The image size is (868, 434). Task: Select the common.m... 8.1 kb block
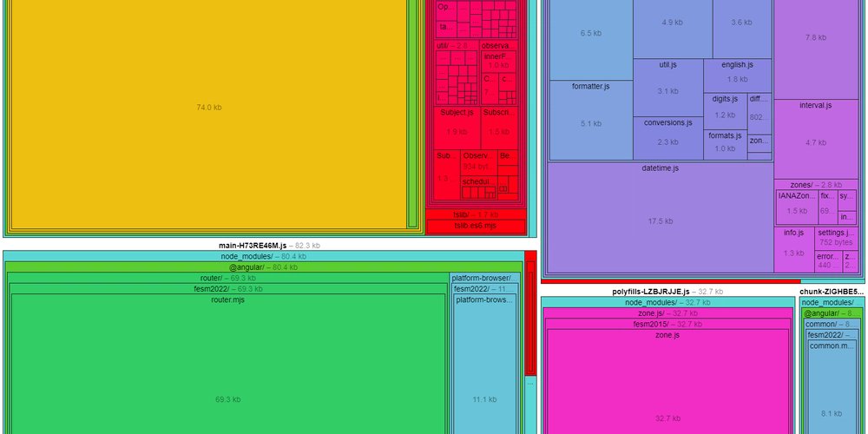point(832,387)
